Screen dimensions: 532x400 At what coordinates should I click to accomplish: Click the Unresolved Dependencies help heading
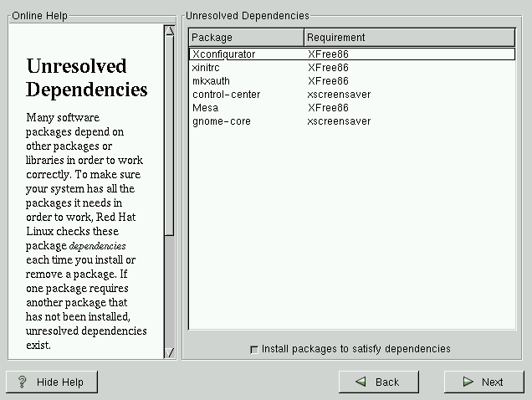point(86,78)
